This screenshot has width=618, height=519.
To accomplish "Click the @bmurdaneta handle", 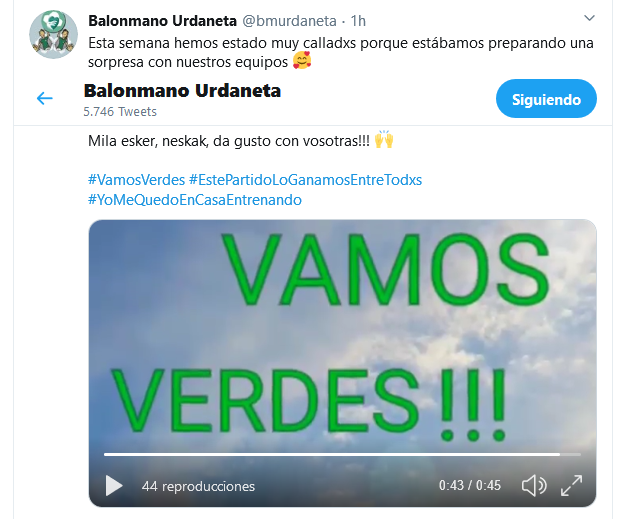I will click(289, 21).
